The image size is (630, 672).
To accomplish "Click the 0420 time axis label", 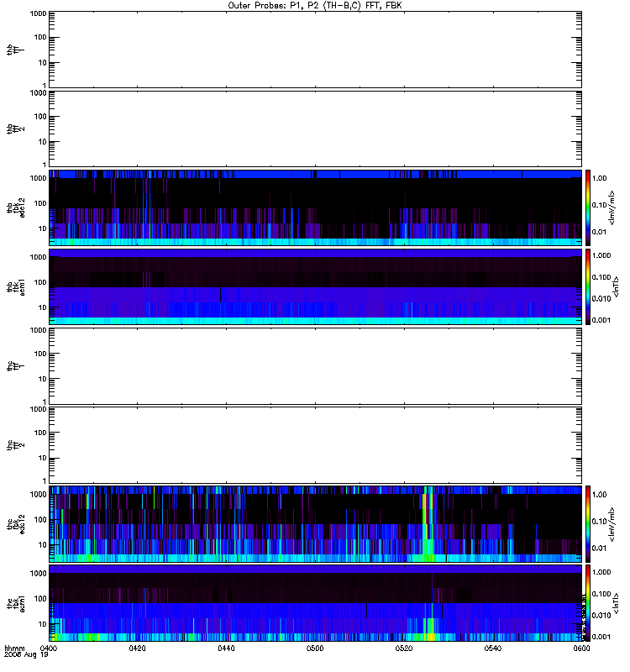I will [x=137, y=648].
